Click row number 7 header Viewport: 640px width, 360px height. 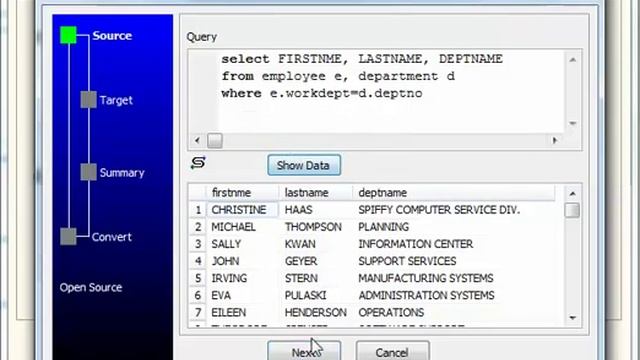198,313
